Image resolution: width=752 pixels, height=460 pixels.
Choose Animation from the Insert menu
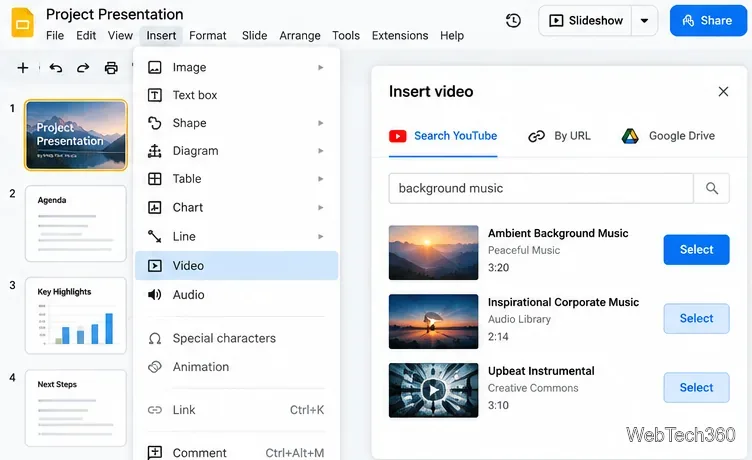(236, 367)
